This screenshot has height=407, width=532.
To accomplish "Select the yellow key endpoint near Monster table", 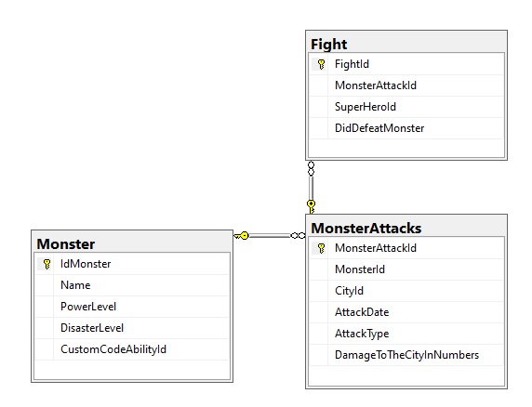I will (x=242, y=235).
